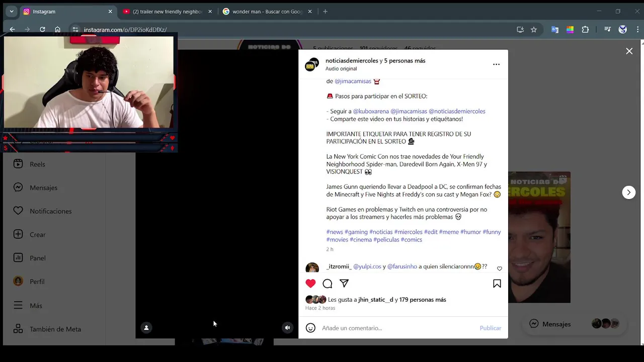Click the Añade un comentario field
Screen dimensions: 644x362
pos(397,328)
